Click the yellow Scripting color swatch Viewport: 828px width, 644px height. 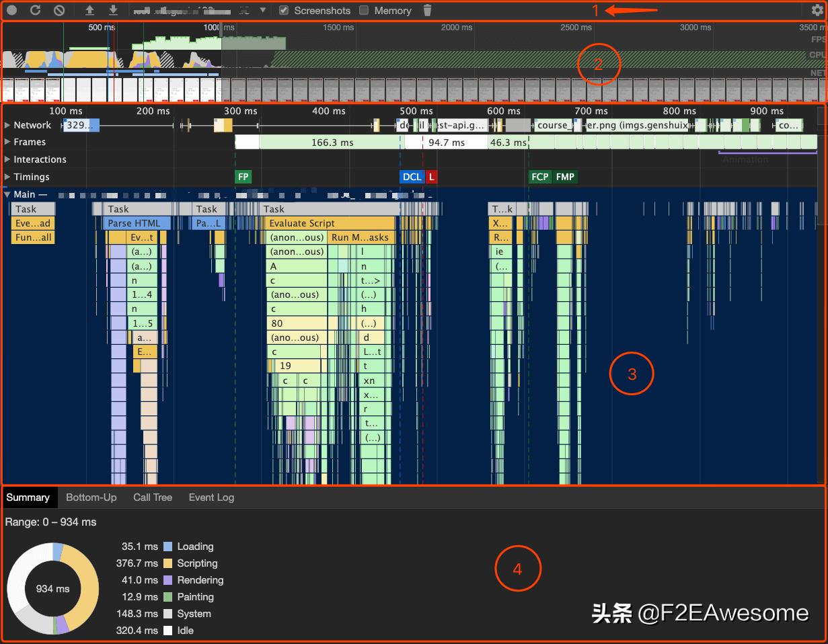(168, 563)
